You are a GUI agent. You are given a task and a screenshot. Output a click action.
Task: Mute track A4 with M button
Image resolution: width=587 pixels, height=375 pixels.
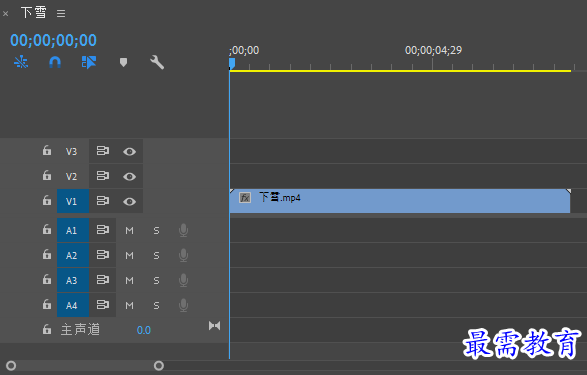(x=130, y=305)
